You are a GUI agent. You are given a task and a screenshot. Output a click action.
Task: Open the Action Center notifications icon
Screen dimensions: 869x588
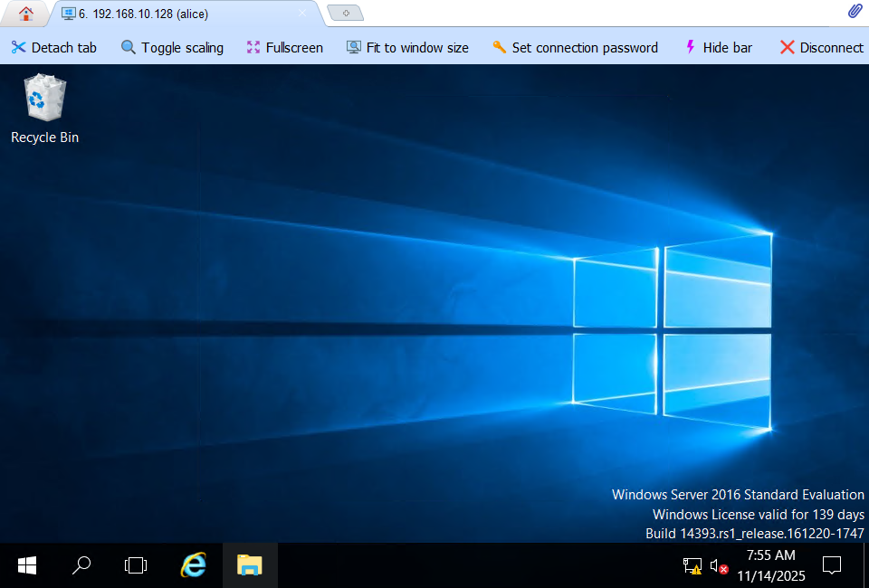(x=831, y=565)
